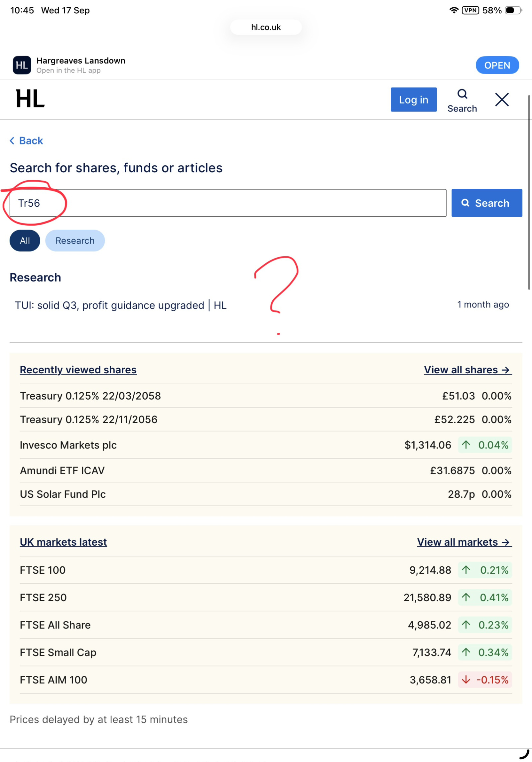This screenshot has height=762, width=532.
Task: Click the search input field containing Tr56
Action: pos(228,203)
